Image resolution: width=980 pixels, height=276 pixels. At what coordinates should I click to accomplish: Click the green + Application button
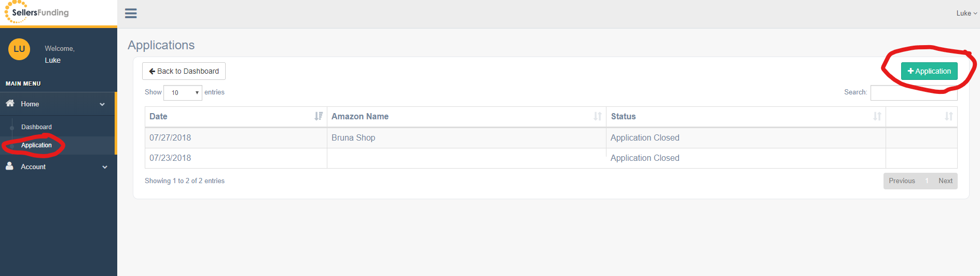[929, 71]
